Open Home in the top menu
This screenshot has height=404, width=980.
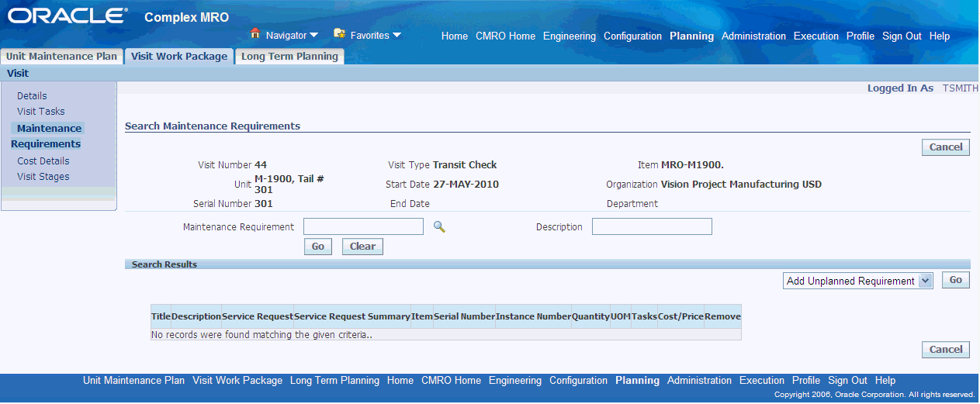pos(455,36)
